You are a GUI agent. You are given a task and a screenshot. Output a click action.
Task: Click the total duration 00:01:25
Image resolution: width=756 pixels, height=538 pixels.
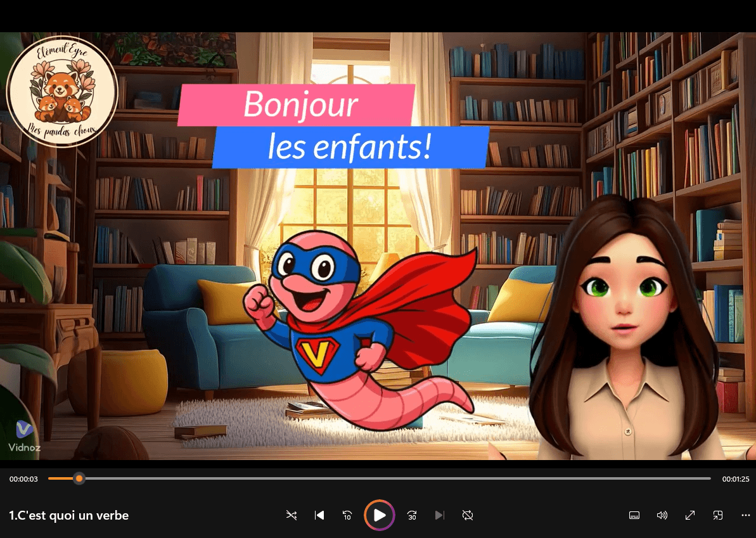(736, 478)
